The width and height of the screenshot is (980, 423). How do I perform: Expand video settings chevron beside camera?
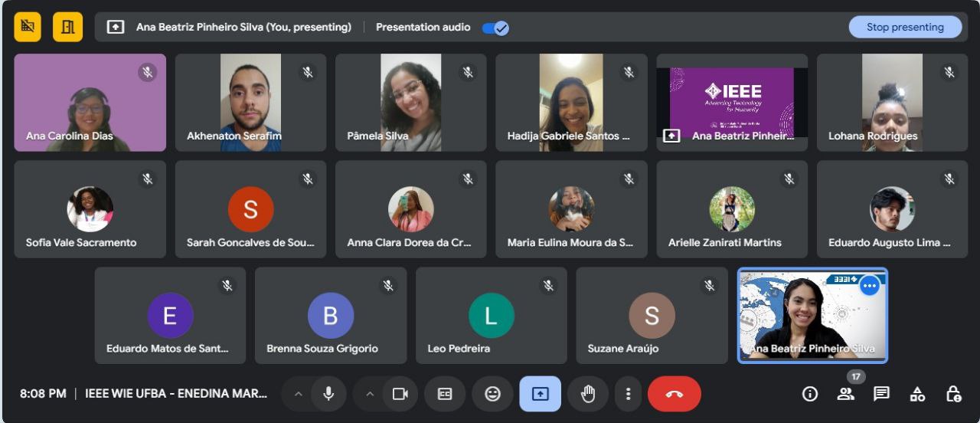370,394
